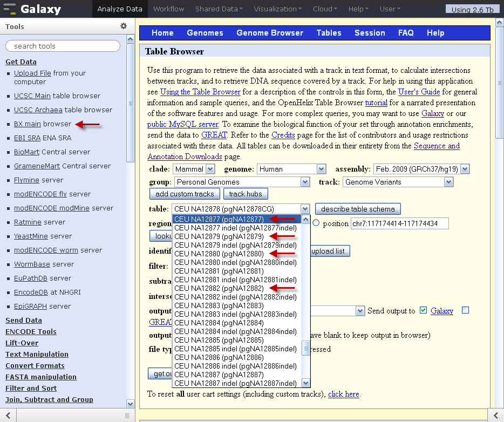Uncheck the Send output to Galaxy checkbox

423,310
